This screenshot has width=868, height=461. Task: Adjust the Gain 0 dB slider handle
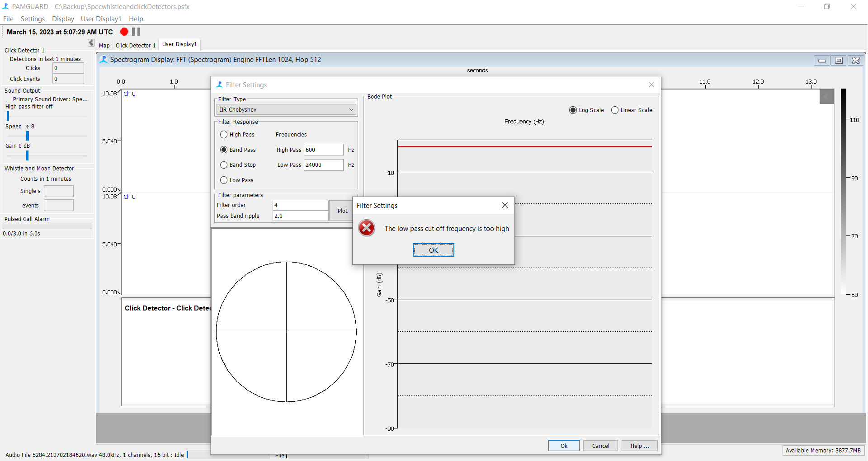click(27, 155)
